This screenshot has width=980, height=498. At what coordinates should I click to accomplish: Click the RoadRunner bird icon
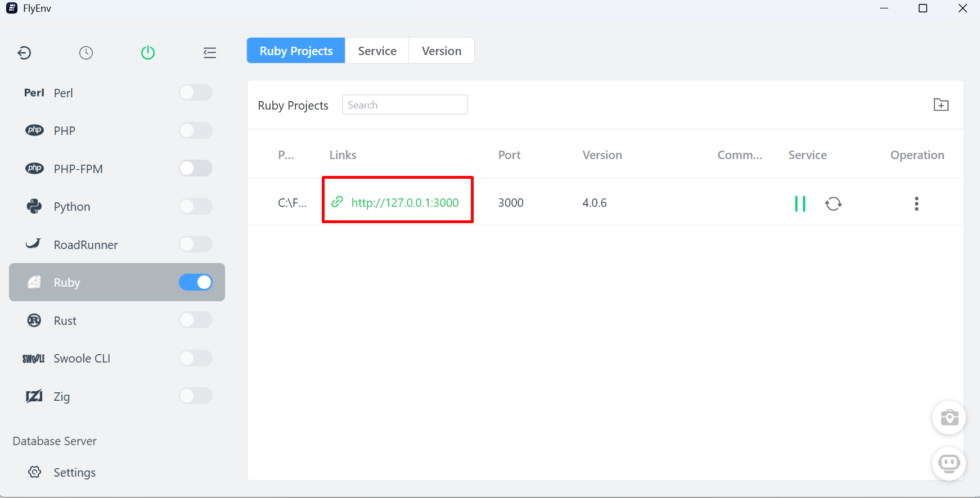point(34,243)
